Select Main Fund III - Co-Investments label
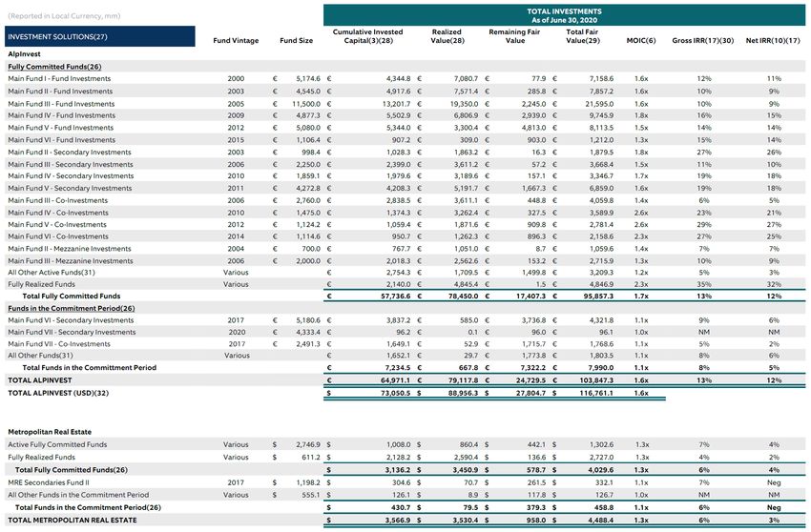This screenshot has height=532, width=811. [58, 200]
